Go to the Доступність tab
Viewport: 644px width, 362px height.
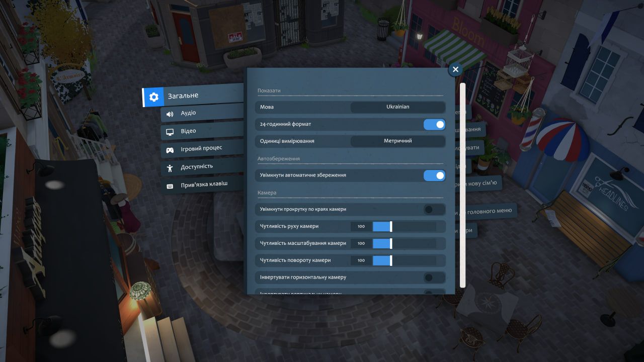click(x=202, y=167)
